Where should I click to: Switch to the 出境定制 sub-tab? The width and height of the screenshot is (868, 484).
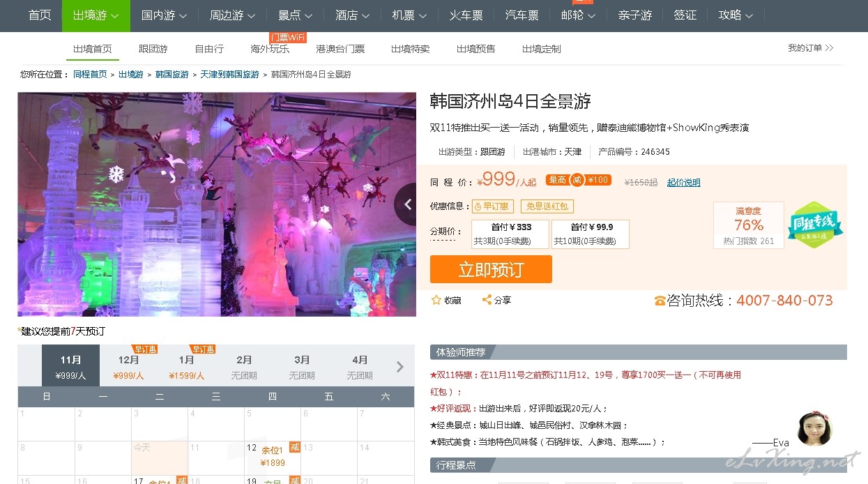541,49
